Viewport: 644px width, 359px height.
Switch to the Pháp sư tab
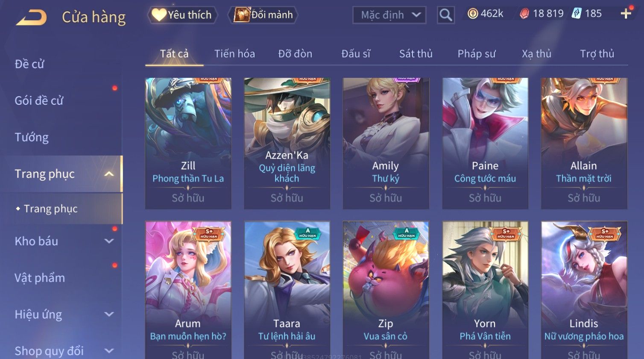click(477, 54)
